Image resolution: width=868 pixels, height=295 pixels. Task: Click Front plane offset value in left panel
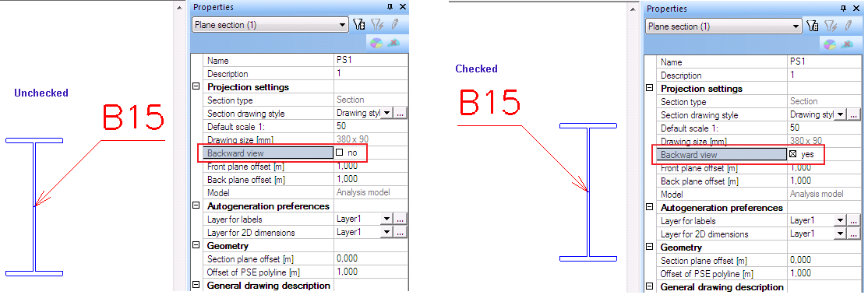(x=371, y=166)
